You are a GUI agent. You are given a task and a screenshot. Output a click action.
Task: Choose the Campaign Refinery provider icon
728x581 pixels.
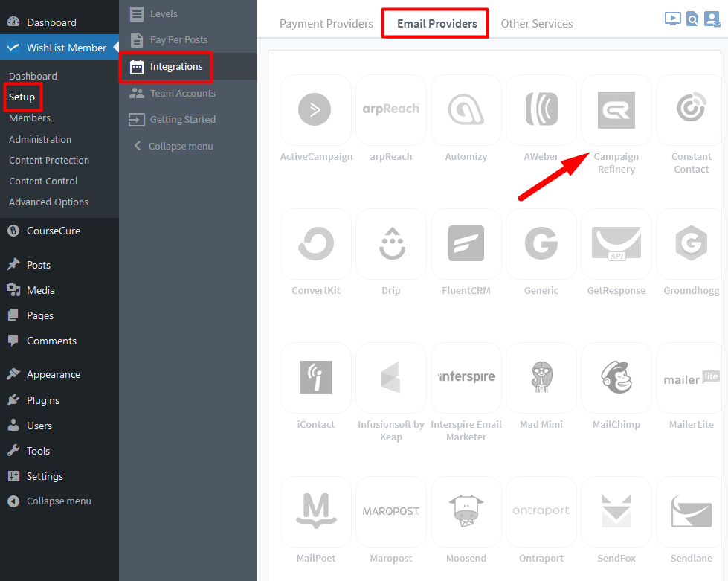pos(616,110)
